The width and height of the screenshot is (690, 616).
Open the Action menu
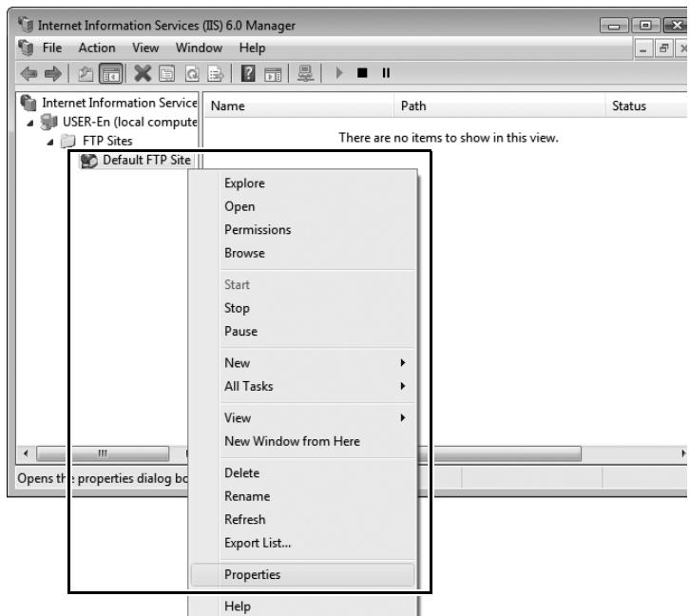tap(97, 48)
